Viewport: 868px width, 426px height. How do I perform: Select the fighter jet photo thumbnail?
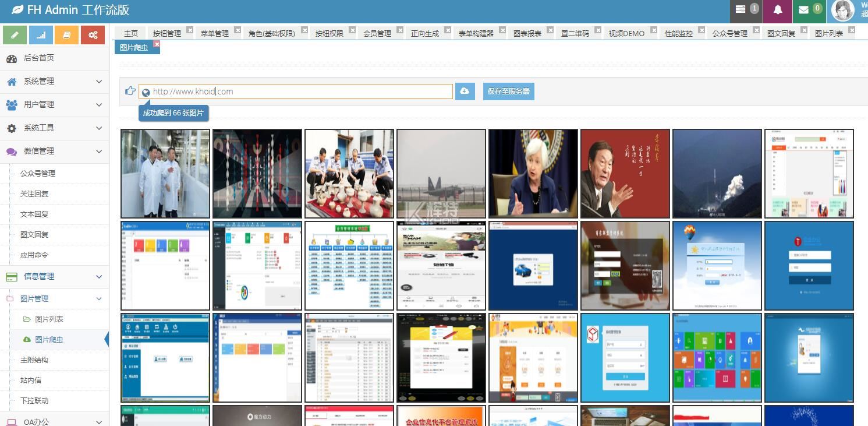point(441,174)
